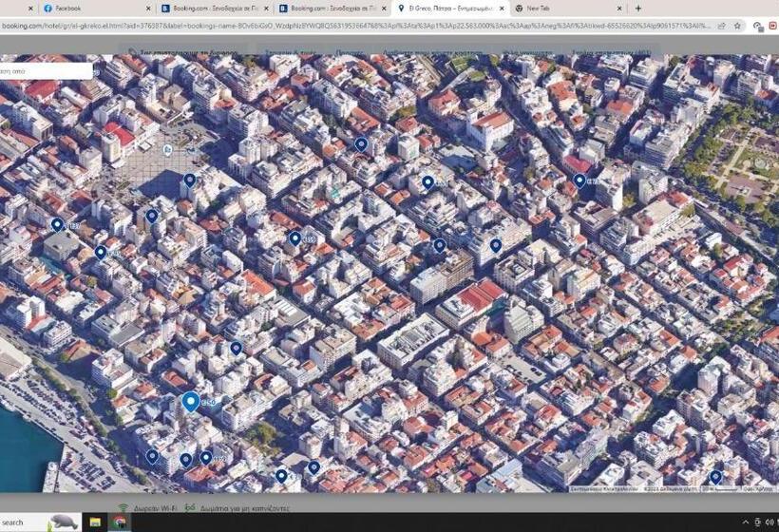Click the map pin on the open plaza square
This screenshot has width=779, height=532.
click(189, 180)
